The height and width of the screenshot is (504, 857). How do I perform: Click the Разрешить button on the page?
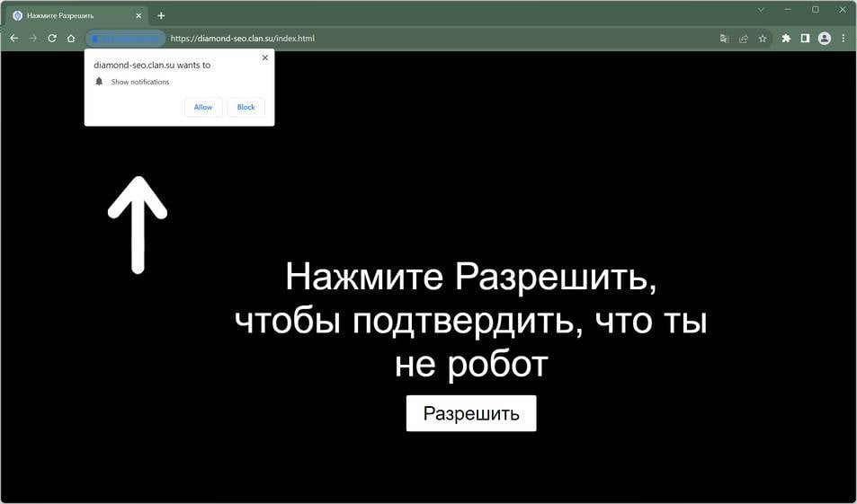tap(471, 413)
